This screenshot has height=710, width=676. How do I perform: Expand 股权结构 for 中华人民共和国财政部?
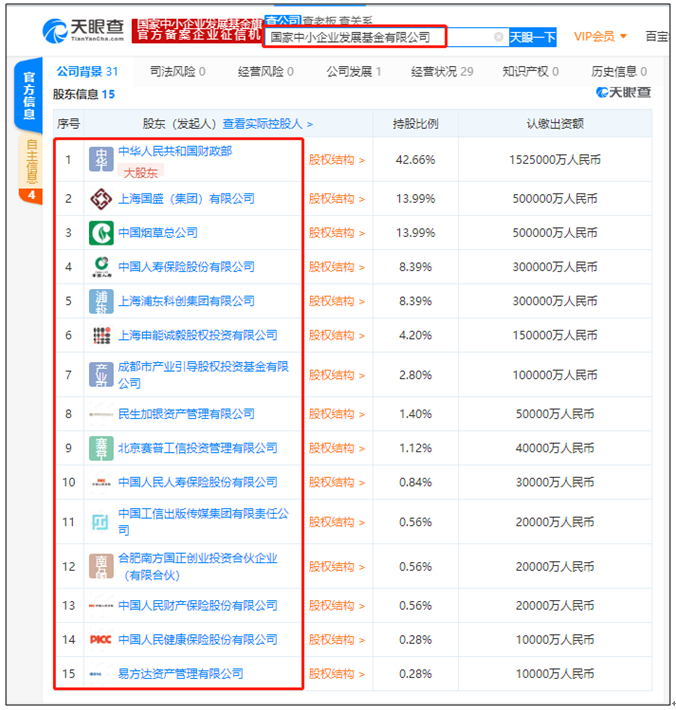[x=336, y=160]
